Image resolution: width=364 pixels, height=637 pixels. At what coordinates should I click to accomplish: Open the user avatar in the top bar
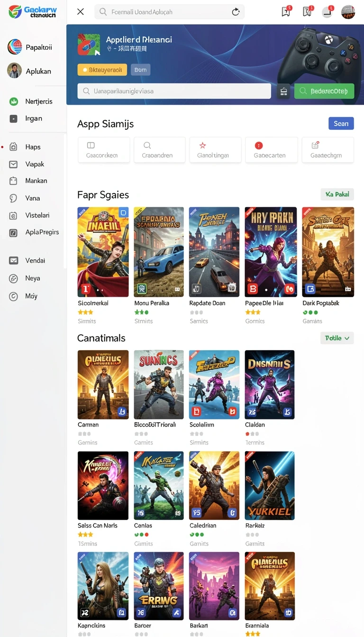pyautogui.click(x=348, y=12)
